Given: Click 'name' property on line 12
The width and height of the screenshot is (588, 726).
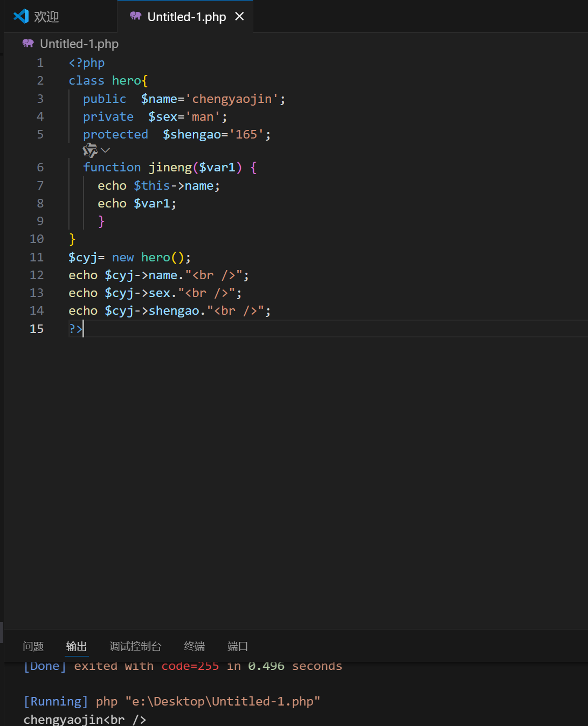Looking at the screenshot, I should [x=163, y=275].
